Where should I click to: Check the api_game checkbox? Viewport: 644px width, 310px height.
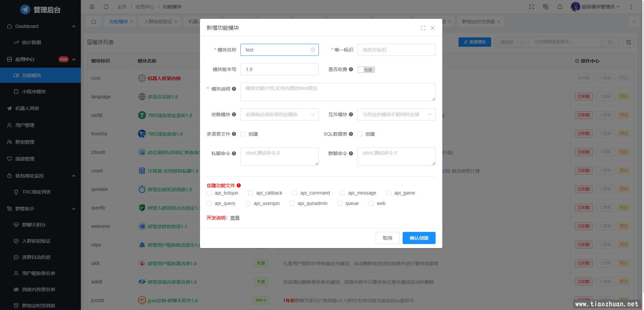(x=389, y=193)
